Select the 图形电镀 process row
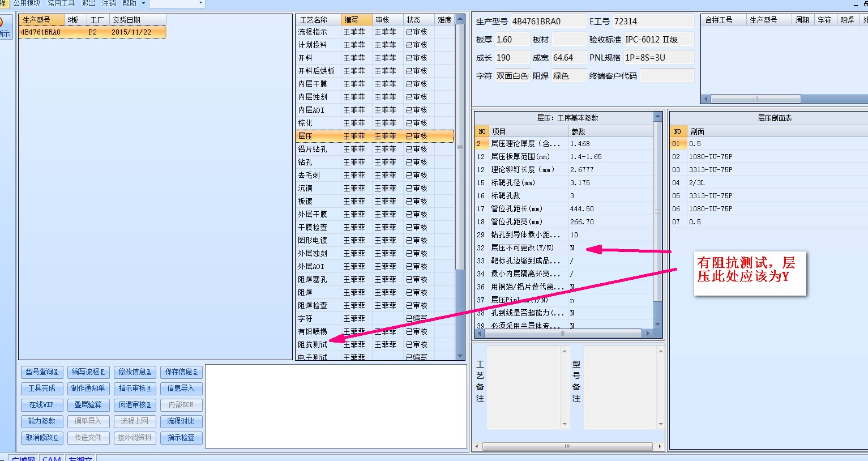 click(375, 240)
